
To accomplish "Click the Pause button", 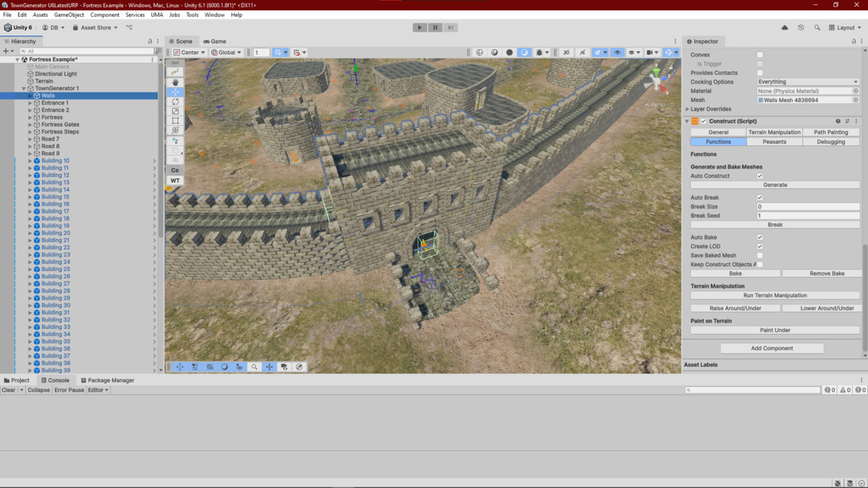I will point(435,27).
